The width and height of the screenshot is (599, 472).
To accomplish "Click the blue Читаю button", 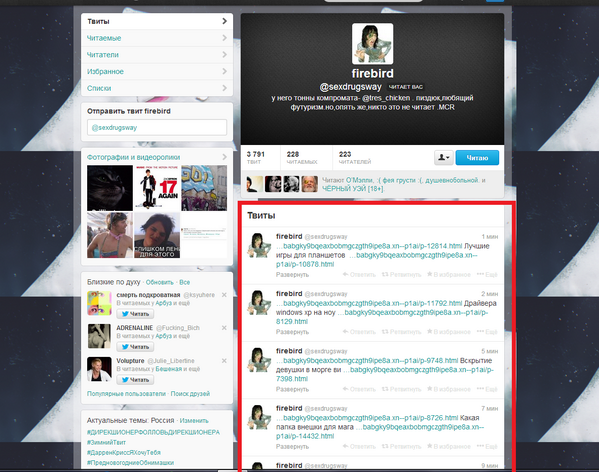I will pos(477,157).
